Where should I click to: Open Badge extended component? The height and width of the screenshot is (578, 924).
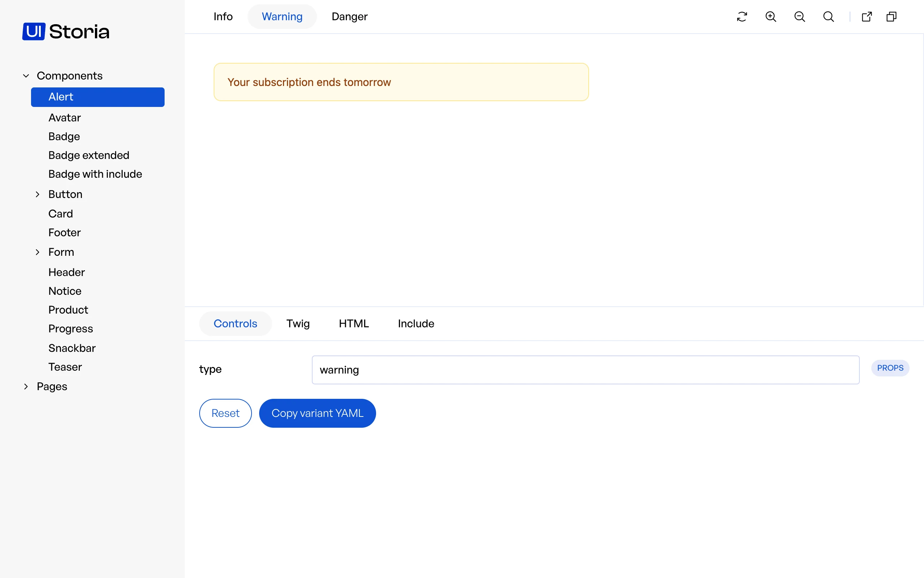[x=88, y=155]
